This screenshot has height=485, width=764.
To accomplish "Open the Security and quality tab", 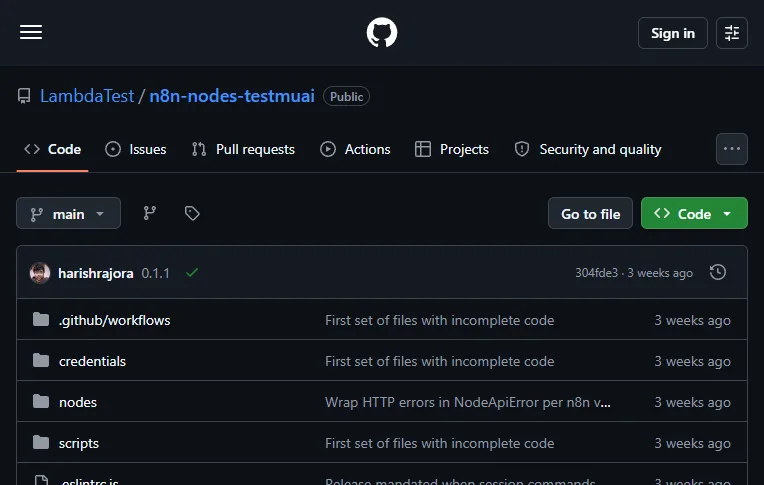I will (588, 149).
